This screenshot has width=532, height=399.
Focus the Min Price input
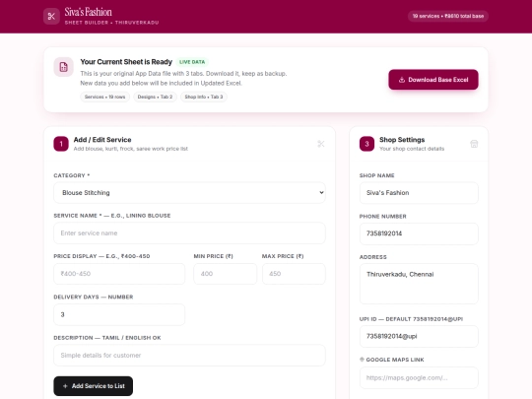tap(225, 274)
